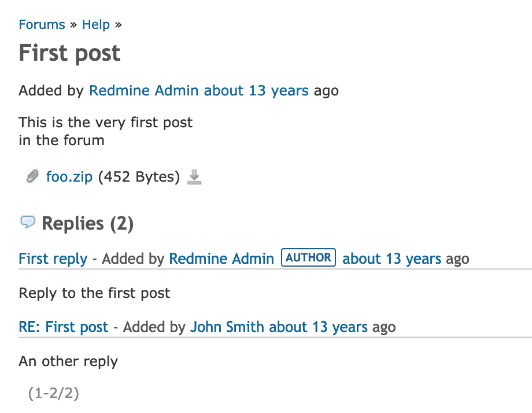Click the (1-2/2) pagination counter
The height and width of the screenshot is (413, 532).
click(x=54, y=393)
